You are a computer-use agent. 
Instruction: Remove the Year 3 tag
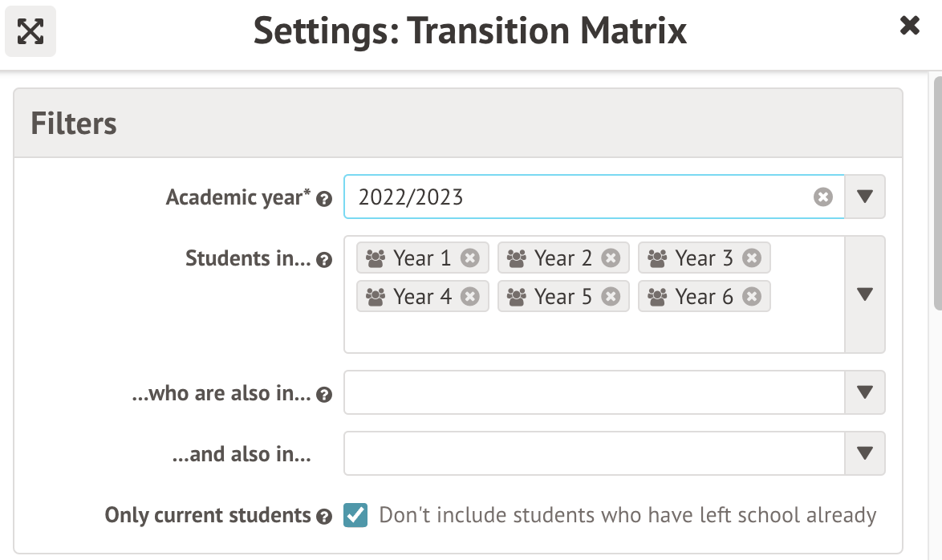tap(752, 258)
